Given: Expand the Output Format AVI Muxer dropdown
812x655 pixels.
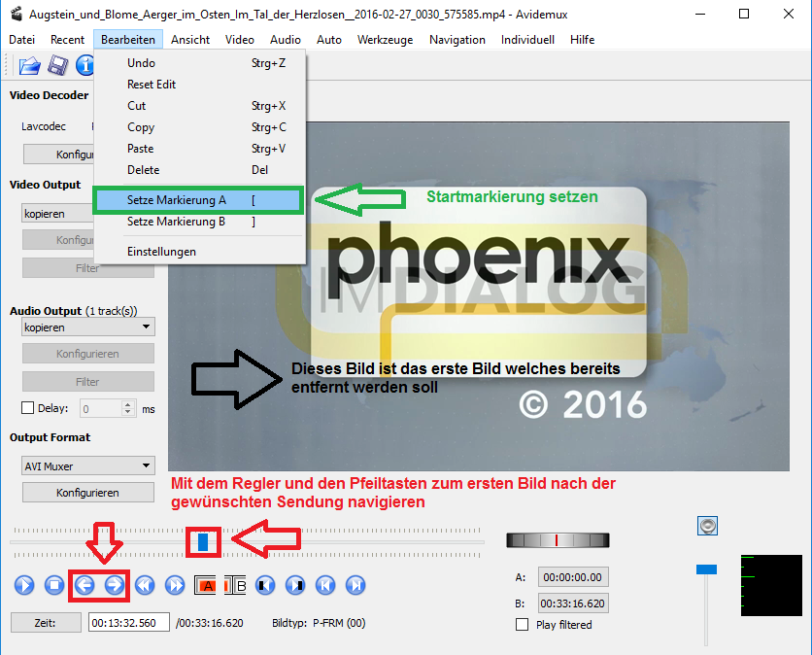Looking at the screenshot, I should 87,466.
